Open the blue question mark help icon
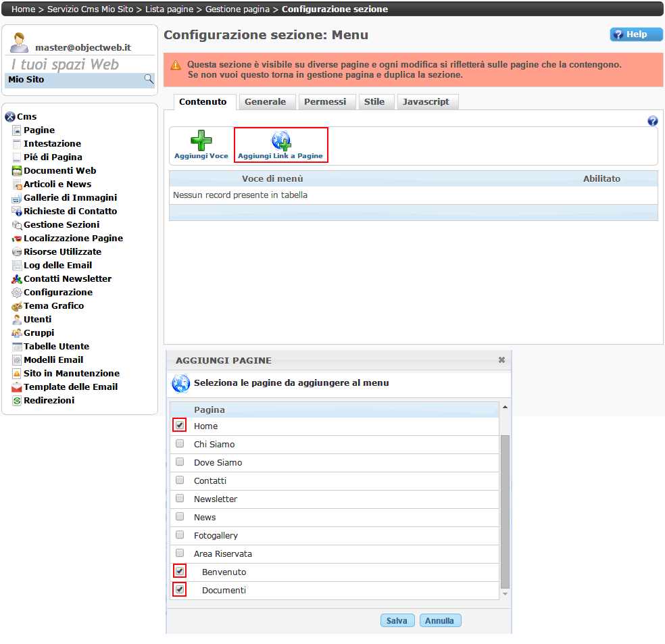This screenshot has height=644, width=665. (x=652, y=121)
